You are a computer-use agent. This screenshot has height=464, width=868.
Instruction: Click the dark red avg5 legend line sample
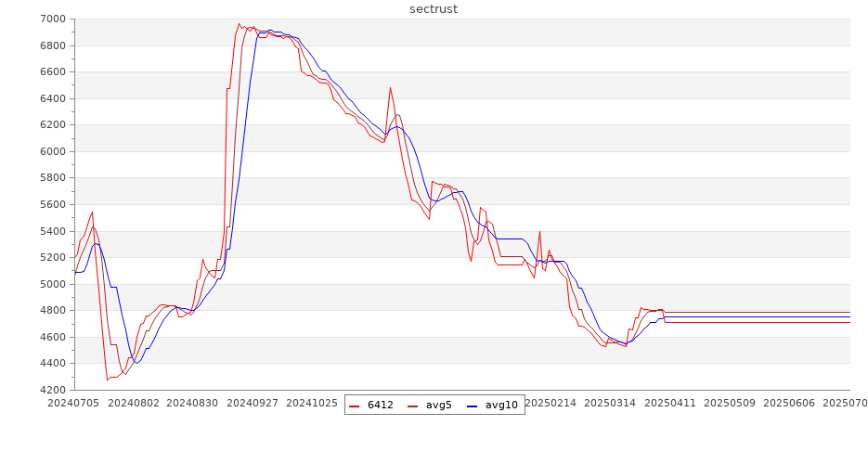414,406
